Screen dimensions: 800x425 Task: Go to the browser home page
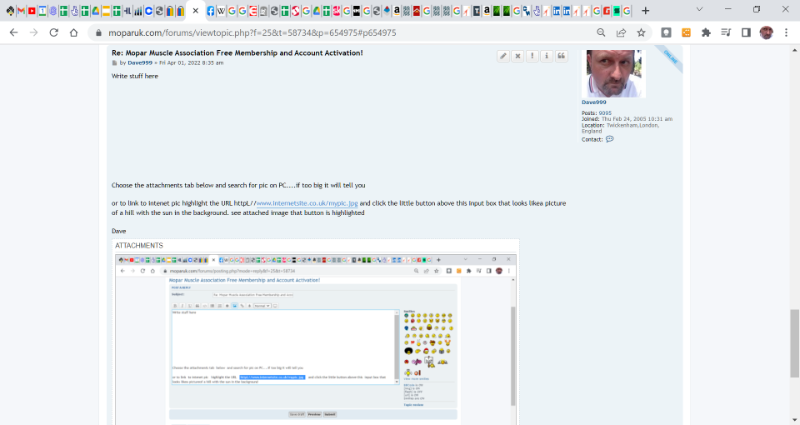(74, 32)
